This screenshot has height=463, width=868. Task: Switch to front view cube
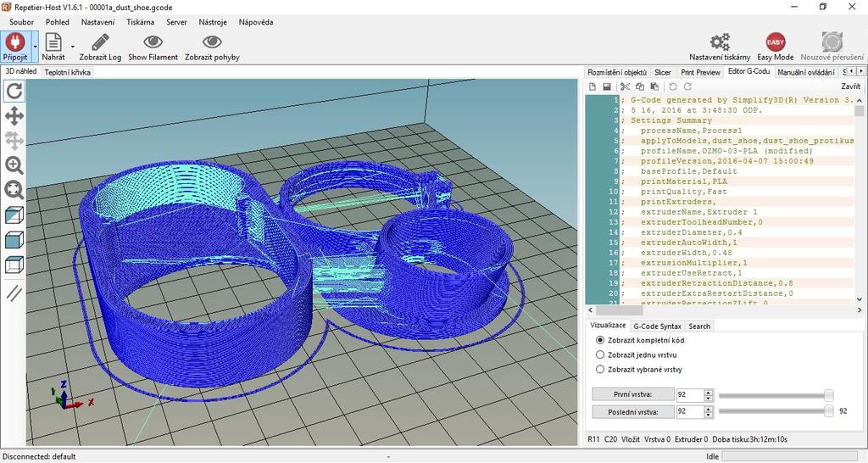14,240
